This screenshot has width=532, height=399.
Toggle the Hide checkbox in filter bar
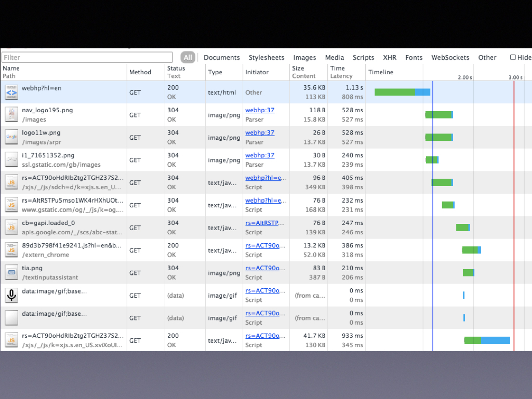[513, 58]
